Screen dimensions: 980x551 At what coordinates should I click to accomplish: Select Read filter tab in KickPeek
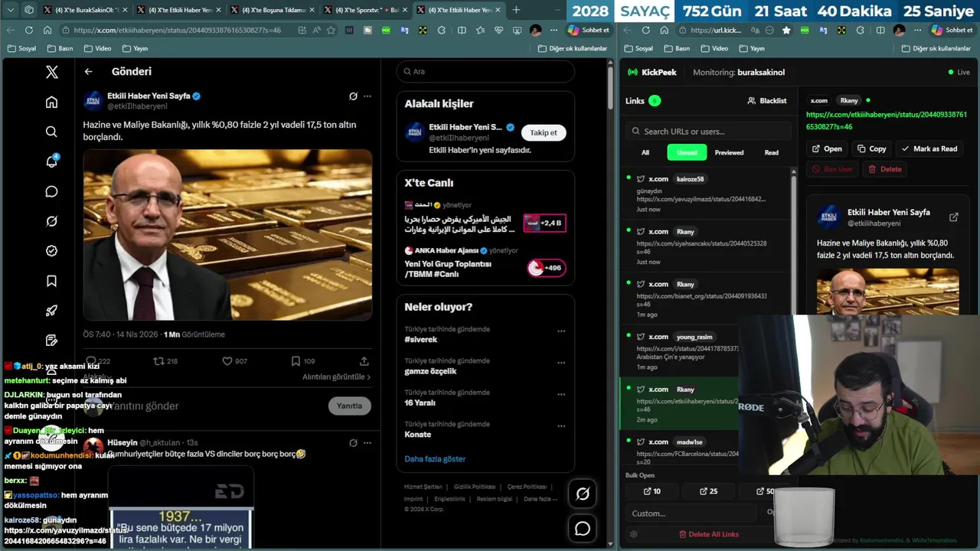pos(772,152)
